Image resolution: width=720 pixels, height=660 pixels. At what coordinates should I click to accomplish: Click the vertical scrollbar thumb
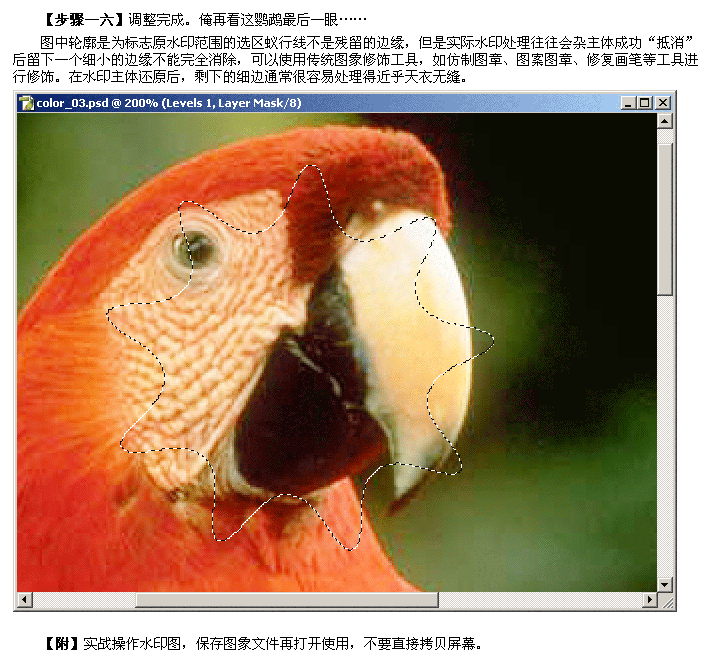point(665,219)
